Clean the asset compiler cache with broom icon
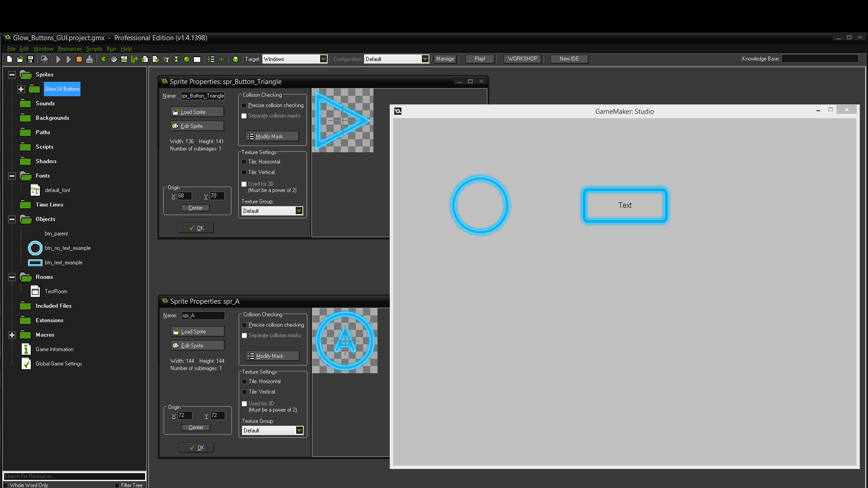The width and height of the screenshot is (868, 488). (x=90, y=59)
